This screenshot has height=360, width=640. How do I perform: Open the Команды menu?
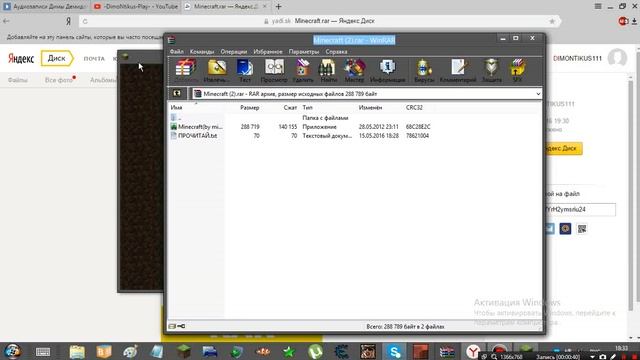point(202,51)
